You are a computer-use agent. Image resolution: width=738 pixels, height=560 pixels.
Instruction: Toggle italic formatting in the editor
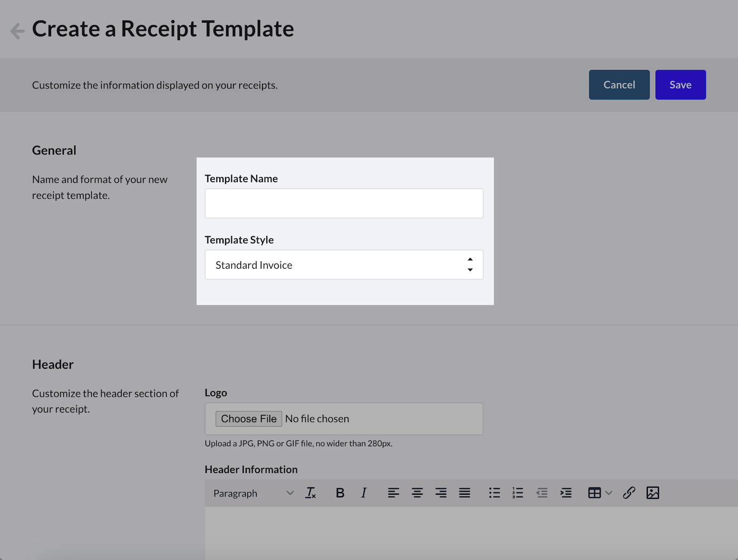pyautogui.click(x=364, y=493)
